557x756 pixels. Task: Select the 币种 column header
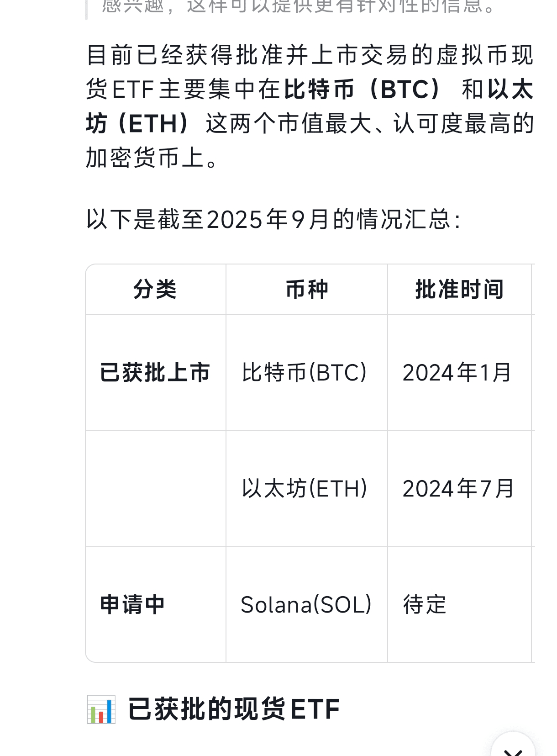pyautogui.click(x=307, y=290)
